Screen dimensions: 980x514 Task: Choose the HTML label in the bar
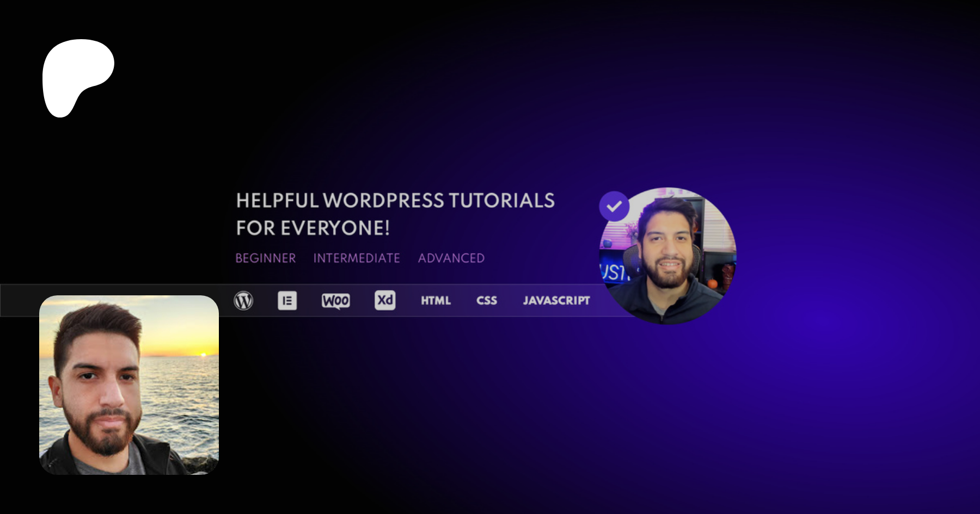point(436,301)
